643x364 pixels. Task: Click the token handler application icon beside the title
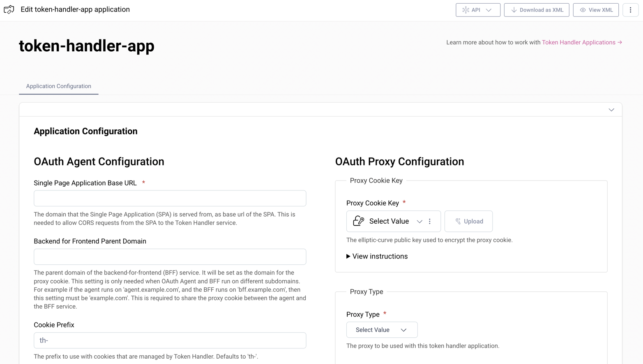coord(9,9)
